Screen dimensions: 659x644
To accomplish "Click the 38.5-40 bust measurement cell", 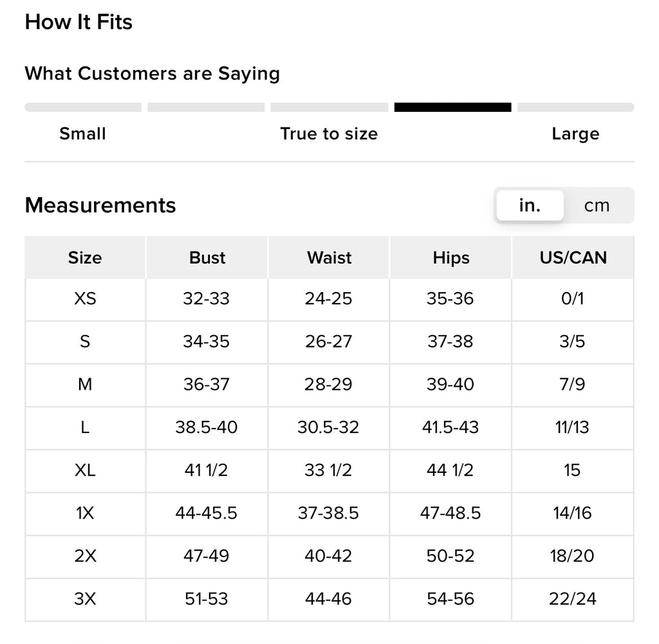I will coord(207,427).
